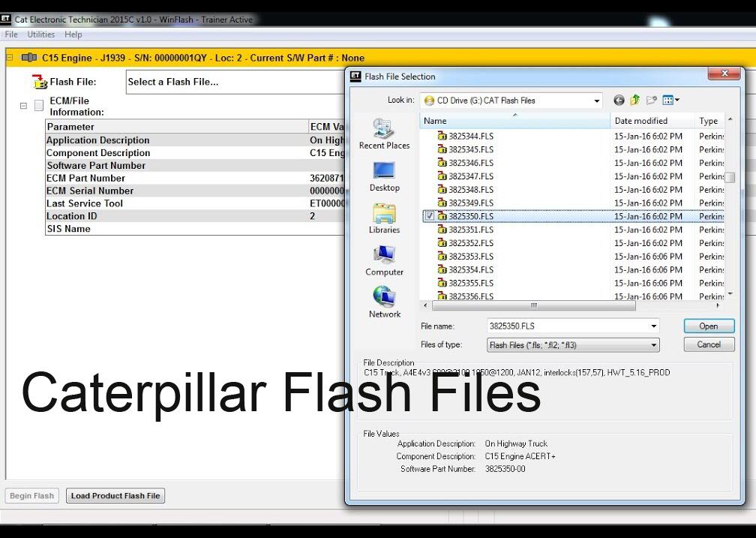Viewport: 756px width, 538px height.
Task: Create a new folder in dialog
Action: coord(651,101)
